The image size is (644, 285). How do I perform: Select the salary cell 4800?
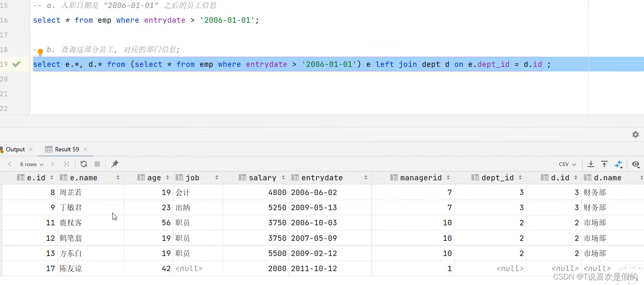coord(256,193)
